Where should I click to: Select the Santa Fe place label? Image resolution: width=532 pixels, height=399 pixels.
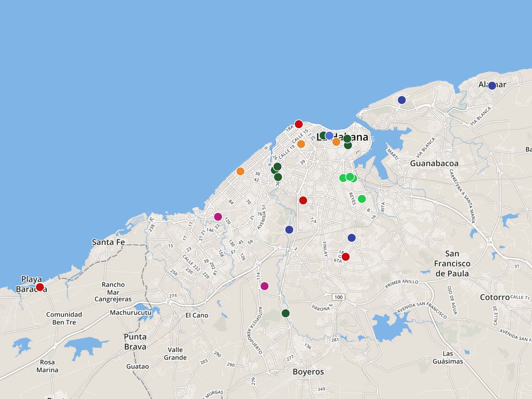108,242
